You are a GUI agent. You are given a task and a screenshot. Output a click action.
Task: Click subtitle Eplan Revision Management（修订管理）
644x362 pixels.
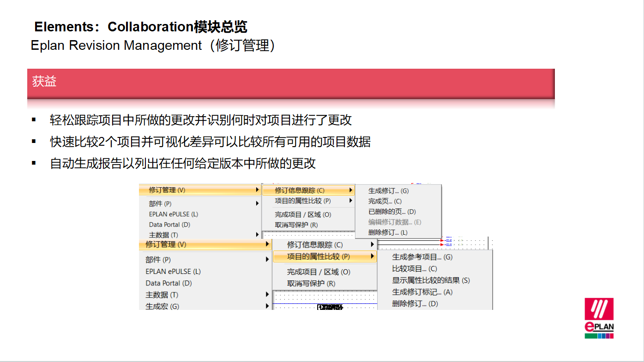point(153,46)
